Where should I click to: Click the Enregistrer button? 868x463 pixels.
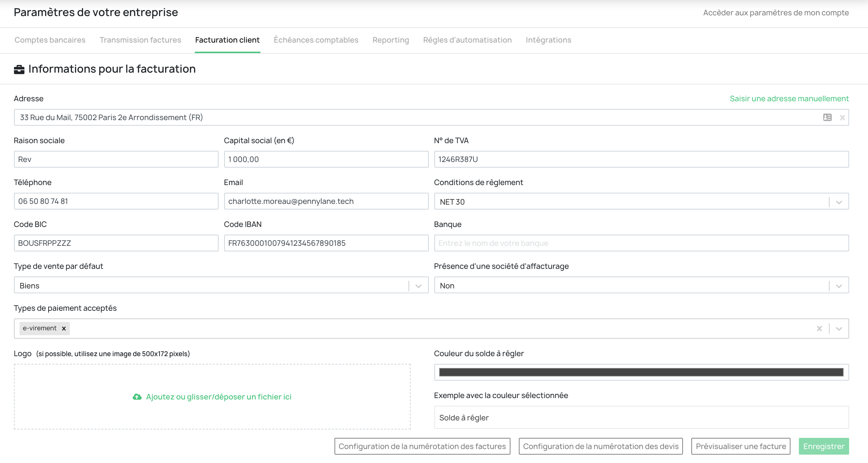coord(823,446)
